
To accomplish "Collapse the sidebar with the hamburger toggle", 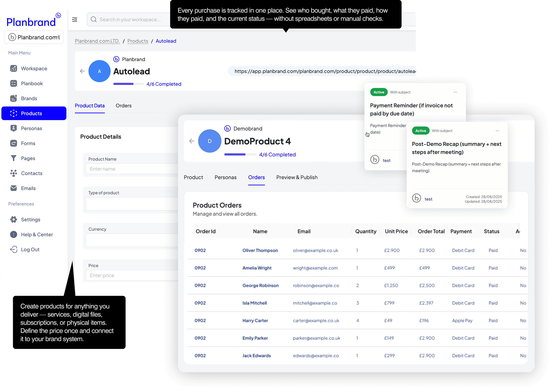I will coord(75,19).
